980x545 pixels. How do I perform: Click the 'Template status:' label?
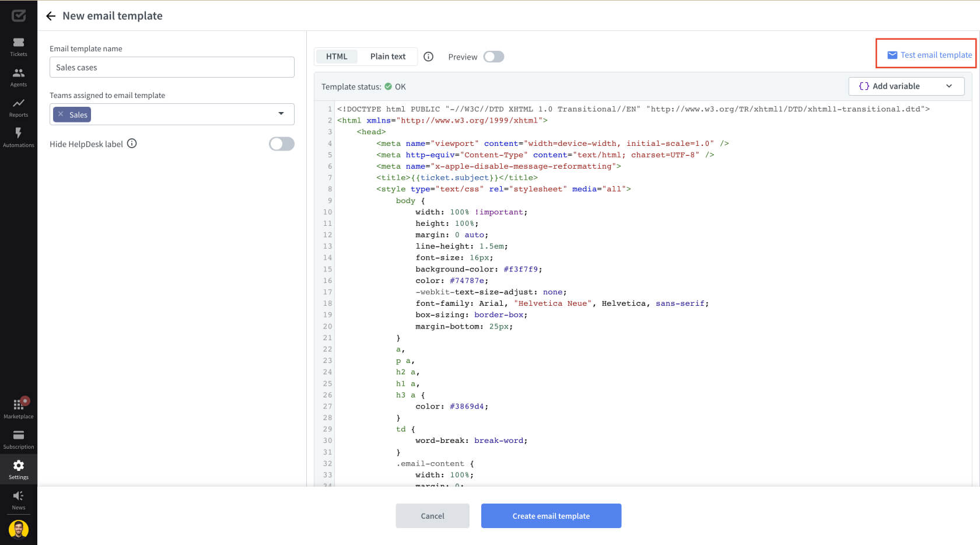click(x=351, y=86)
